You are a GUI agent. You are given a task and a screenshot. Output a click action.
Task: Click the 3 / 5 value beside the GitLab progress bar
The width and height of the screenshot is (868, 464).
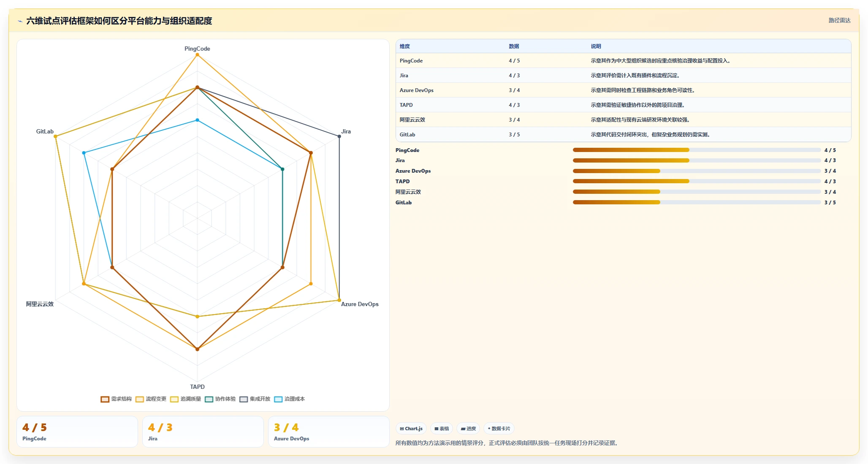(x=830, y=203)
